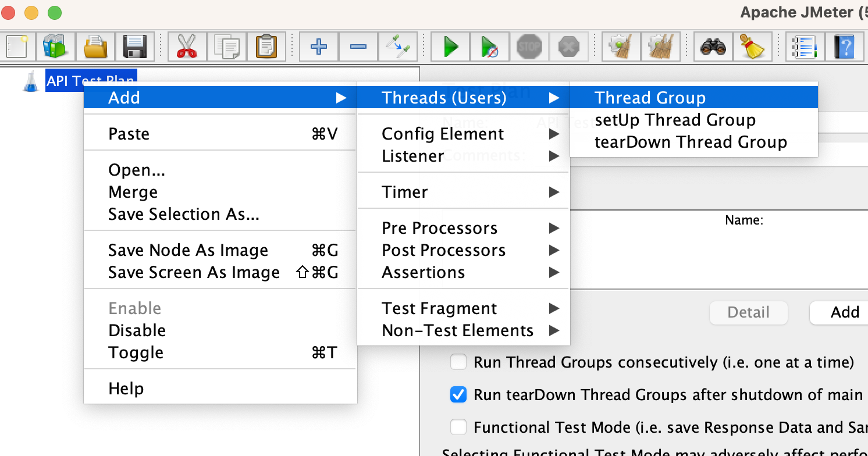868x456 pixels.
Task: Uncheck Run tearDown Thread Groups checkbox
Action: [x=458, y=395]
